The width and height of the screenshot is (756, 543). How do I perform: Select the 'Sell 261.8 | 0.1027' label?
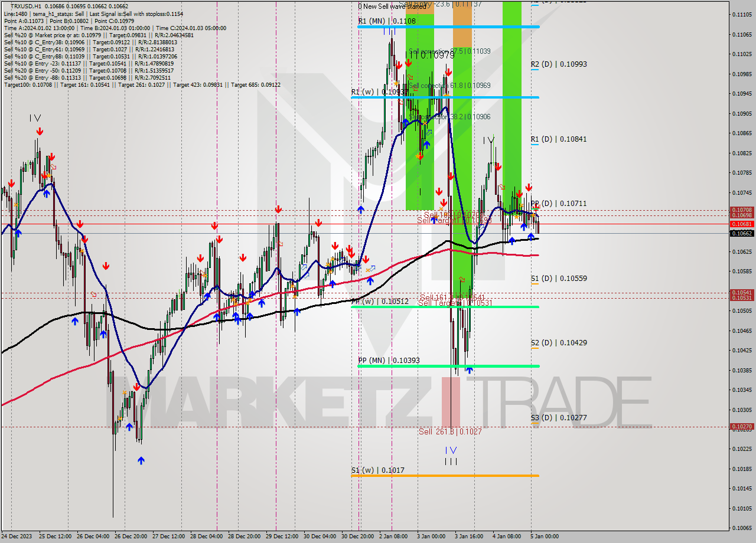point(450,431)
